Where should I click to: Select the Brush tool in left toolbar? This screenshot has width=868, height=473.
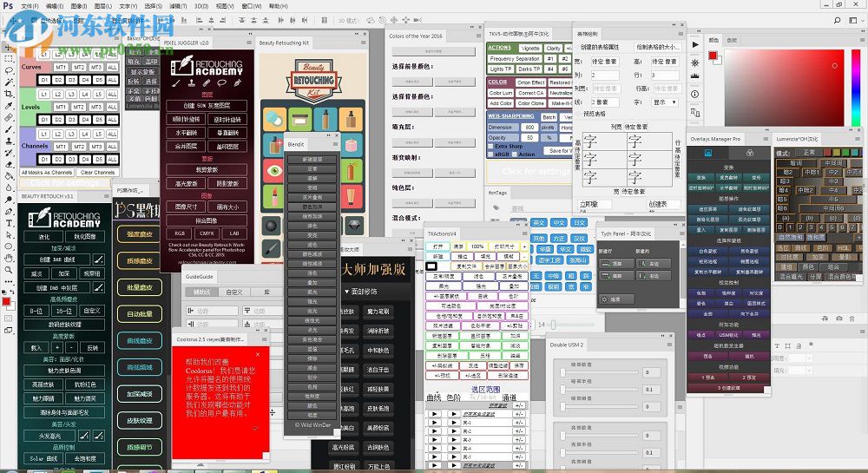pos(9,129)
